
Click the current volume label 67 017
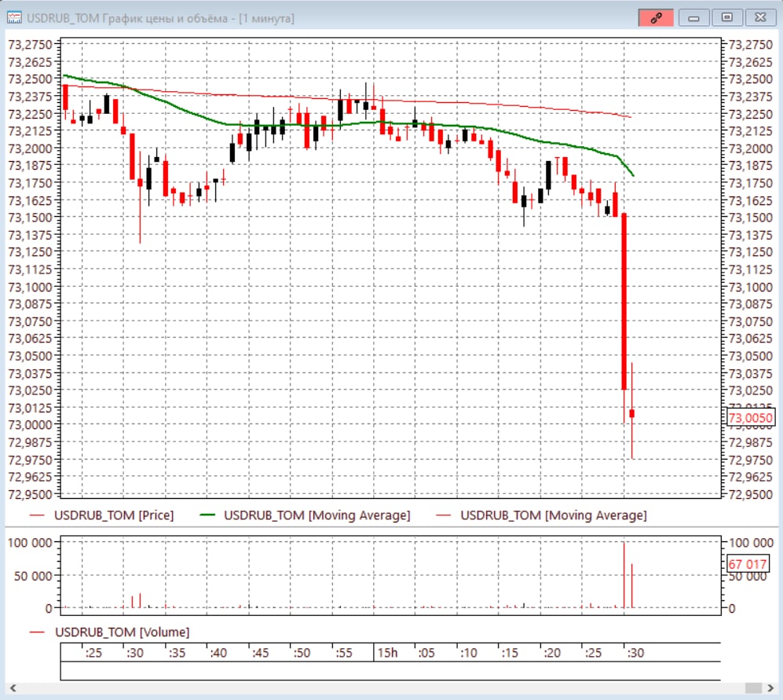click(748, 564)
